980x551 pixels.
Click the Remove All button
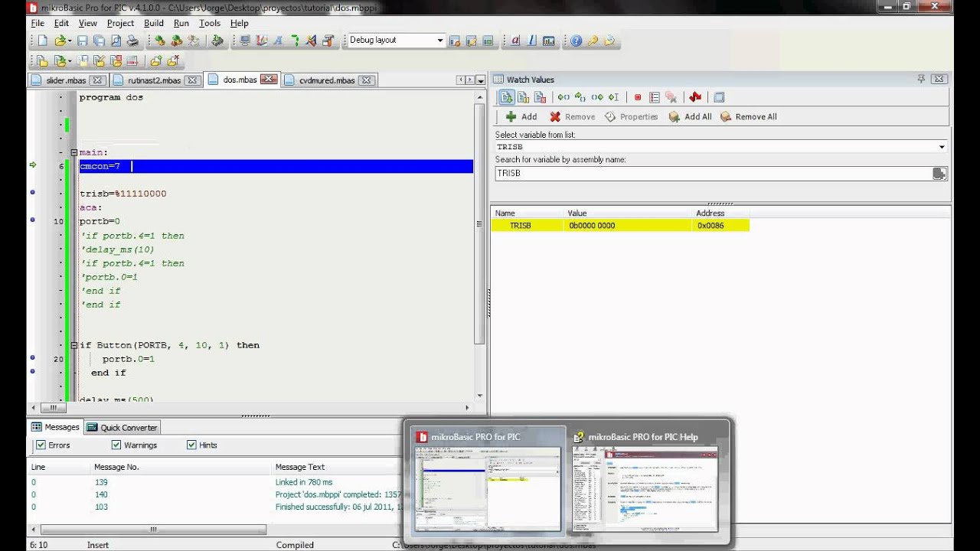[748, 116]
